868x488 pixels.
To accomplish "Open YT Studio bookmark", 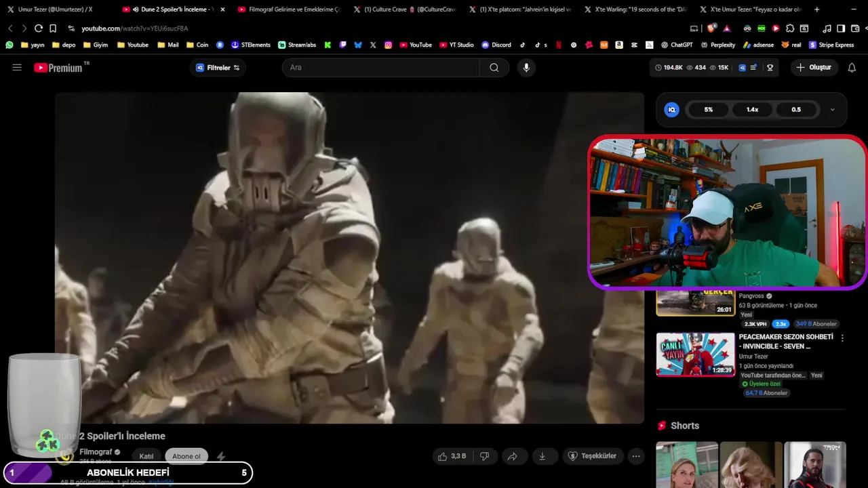I will (x=456, y=45).
